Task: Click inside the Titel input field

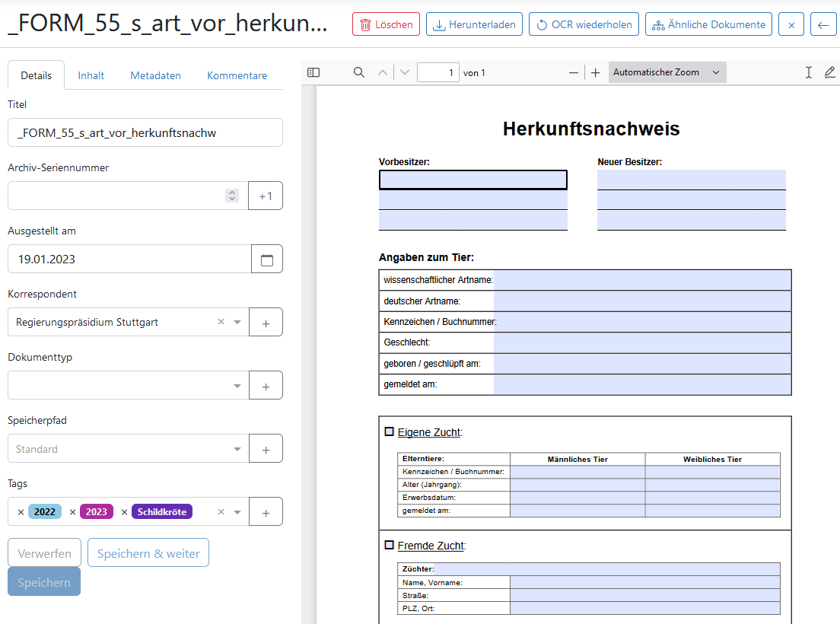Action: point(145,132)
